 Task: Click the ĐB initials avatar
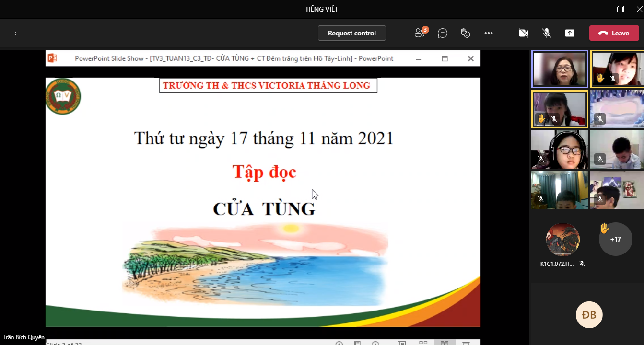tap(589, 315)
